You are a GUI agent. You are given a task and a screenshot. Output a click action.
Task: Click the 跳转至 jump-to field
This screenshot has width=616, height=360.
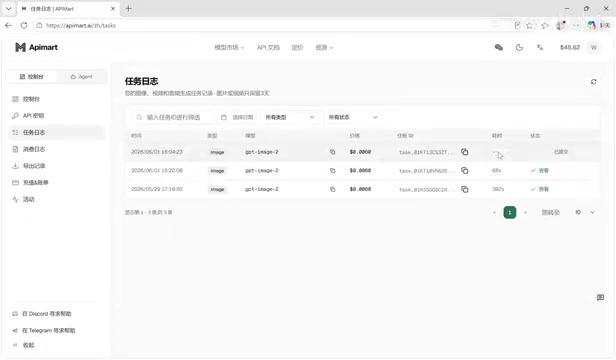coord(550,212)
